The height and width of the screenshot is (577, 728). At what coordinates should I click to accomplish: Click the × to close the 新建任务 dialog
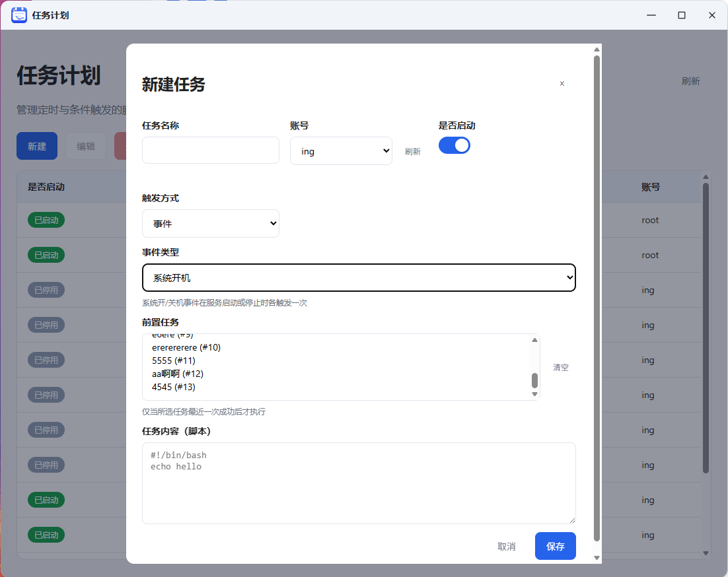(562, 84)
